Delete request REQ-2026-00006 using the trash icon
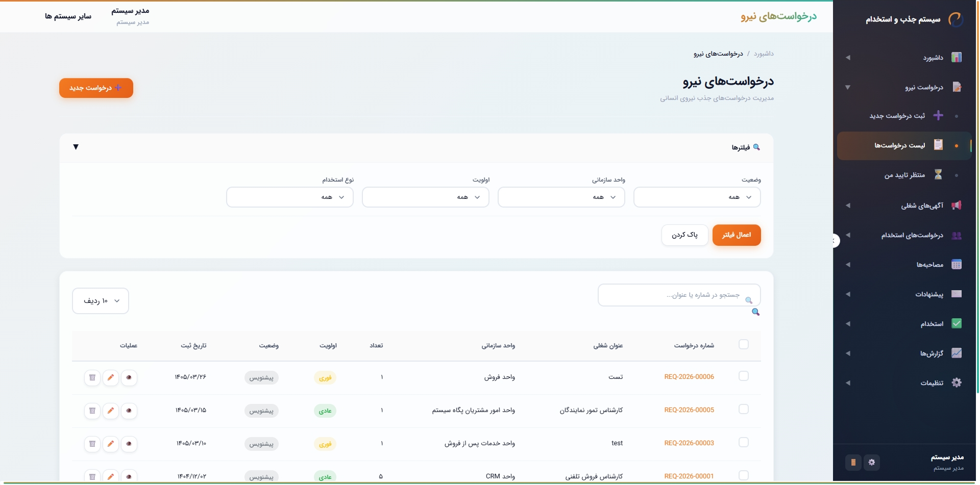 point(92,377)
